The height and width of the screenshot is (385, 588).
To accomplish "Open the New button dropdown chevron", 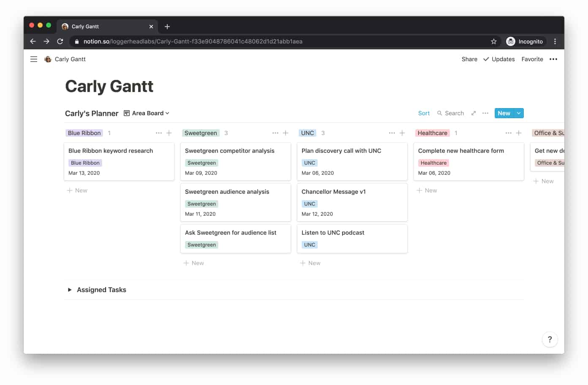I will point(519,113).
